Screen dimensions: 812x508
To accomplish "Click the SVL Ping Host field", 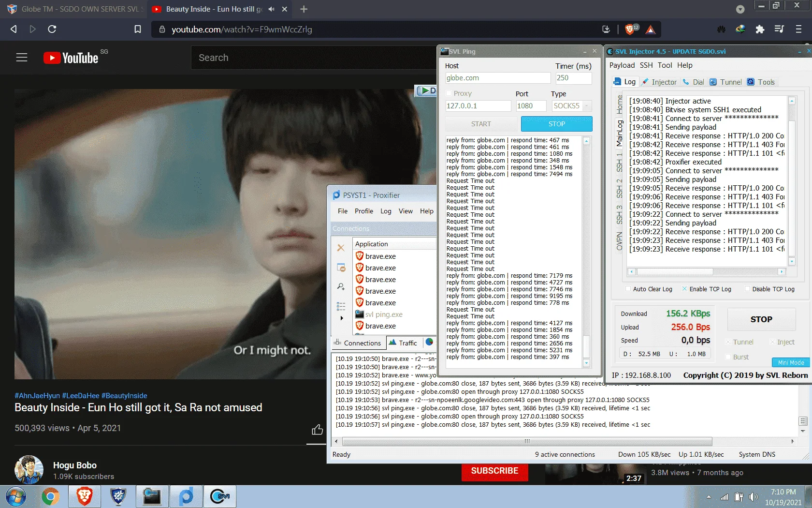I will coord(498,78).
